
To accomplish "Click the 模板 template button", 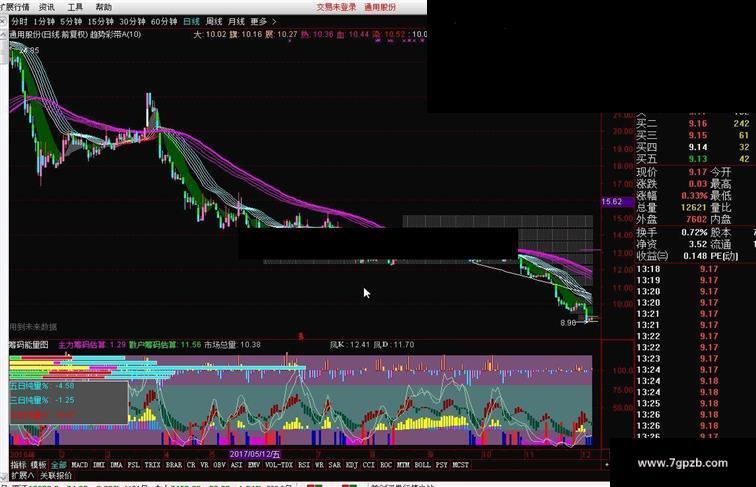I will pos(39,465).
